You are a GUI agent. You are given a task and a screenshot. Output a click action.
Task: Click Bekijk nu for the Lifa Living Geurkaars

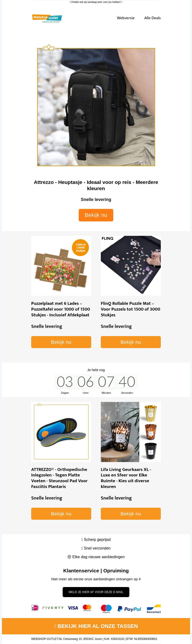pos(131,513)
